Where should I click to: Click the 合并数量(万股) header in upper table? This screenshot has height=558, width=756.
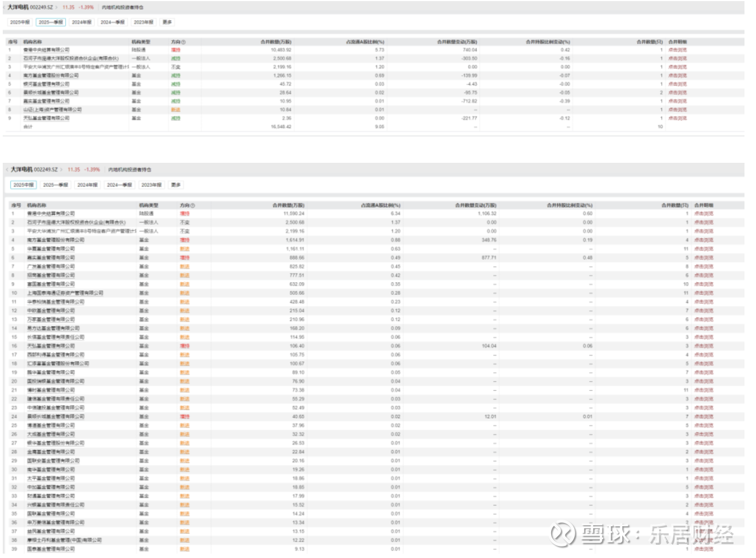[x=276, y=42]
